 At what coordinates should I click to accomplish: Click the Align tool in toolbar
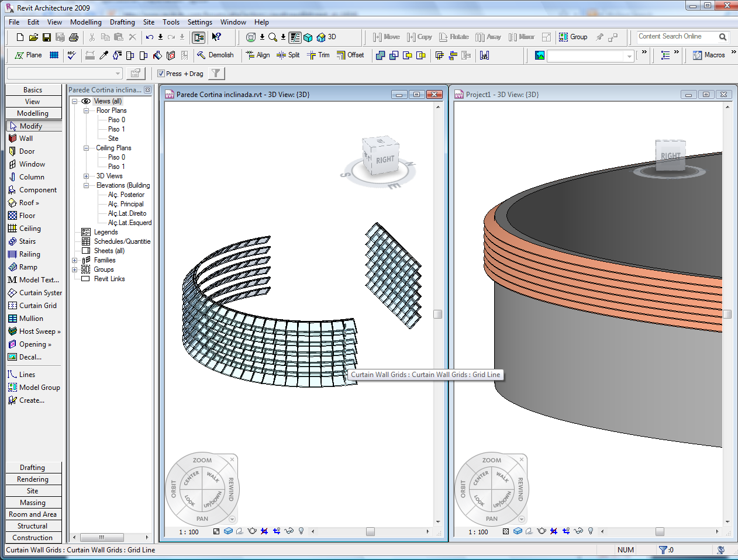coord(258,55)
